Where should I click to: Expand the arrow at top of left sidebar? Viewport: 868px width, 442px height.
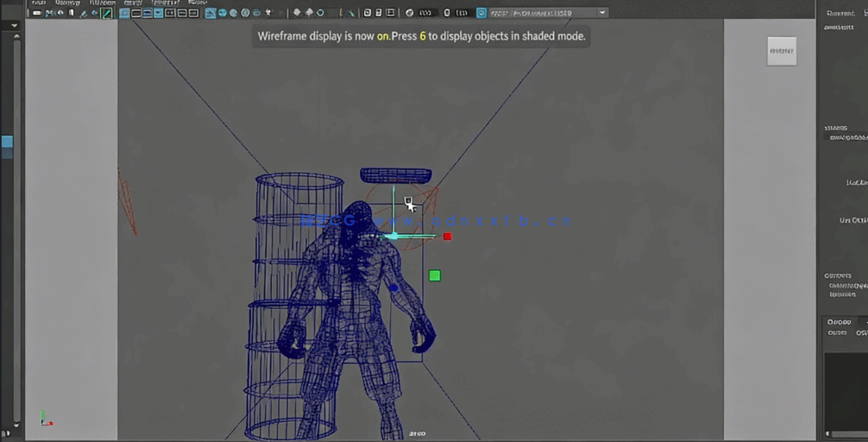pyautogui.click(x=13, y=25)
